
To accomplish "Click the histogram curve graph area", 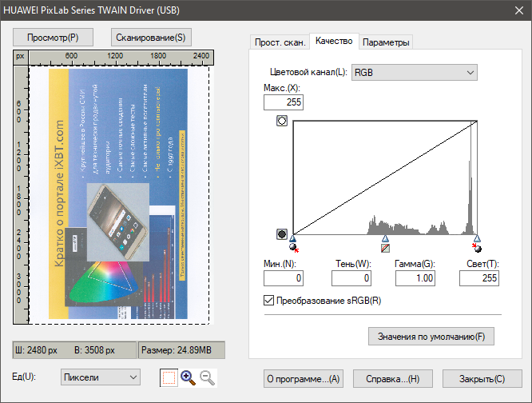I will [385, 178].
